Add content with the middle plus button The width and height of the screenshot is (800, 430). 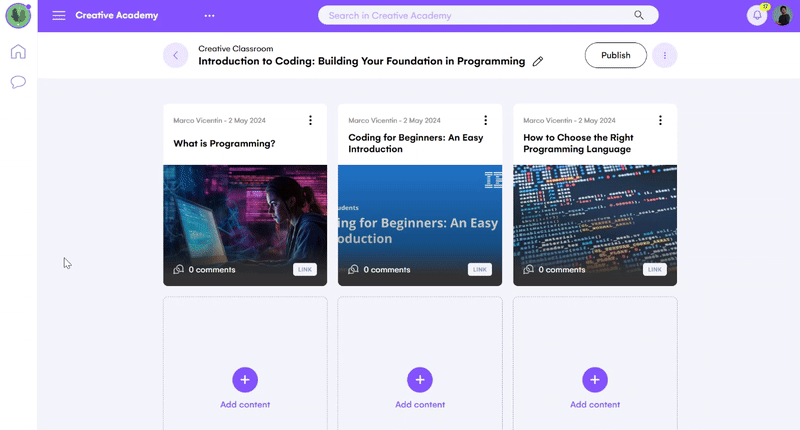click(x=420, y=380)
